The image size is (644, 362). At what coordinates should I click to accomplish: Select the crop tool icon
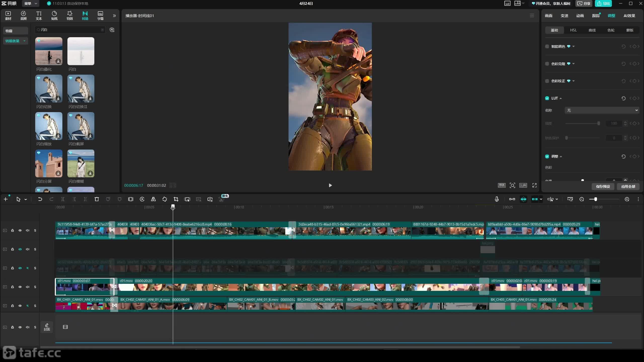(176, 199)
